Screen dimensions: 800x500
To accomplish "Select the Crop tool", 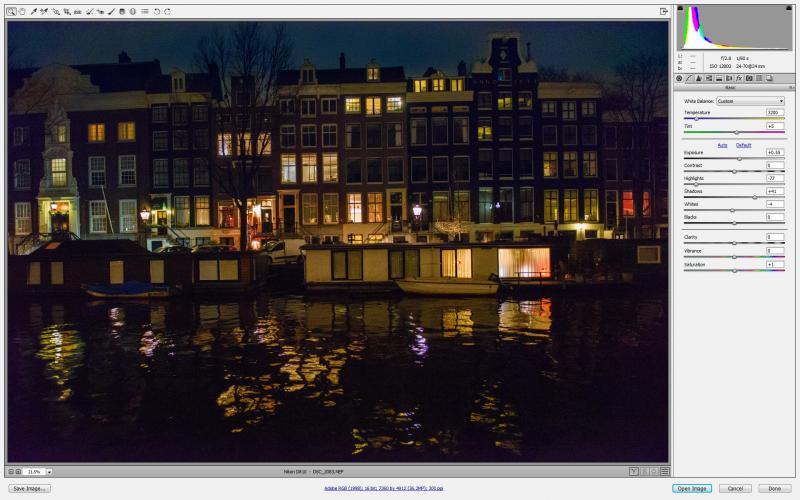I will click(x=67, y=11).
